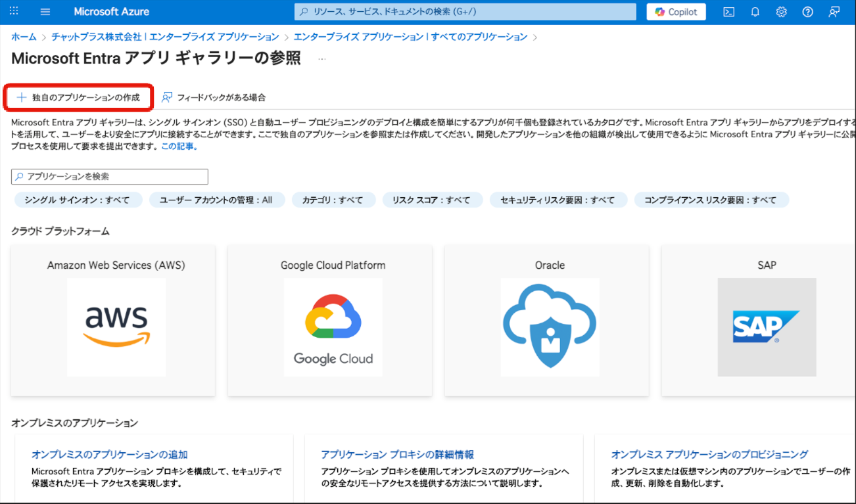Image resolution: width=856 pixels, height=504 pixels.
Task: Open オンプレミスのアプリケーションの追加 link
Action: click(x=110, y=454)
